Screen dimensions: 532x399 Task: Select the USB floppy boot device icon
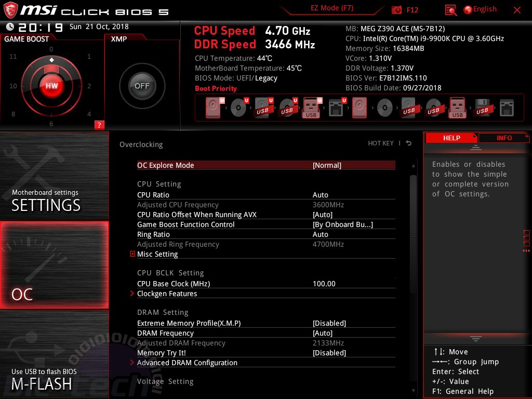coord(482,108)
